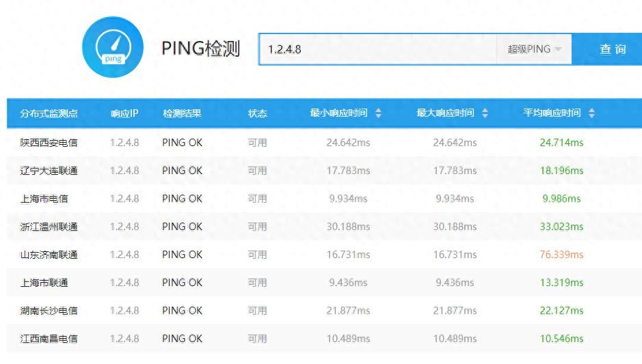The width and height of the screenshot is (642, 364).
Task: Click the 江西南昌电信 node name
Action: tap(49, 339)
